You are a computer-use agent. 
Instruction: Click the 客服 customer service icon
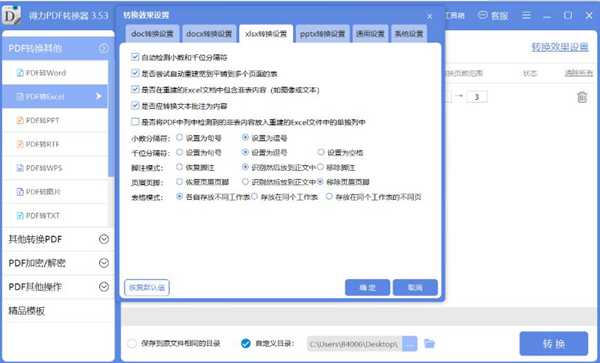pyautogui.click(x=493, y=15)
